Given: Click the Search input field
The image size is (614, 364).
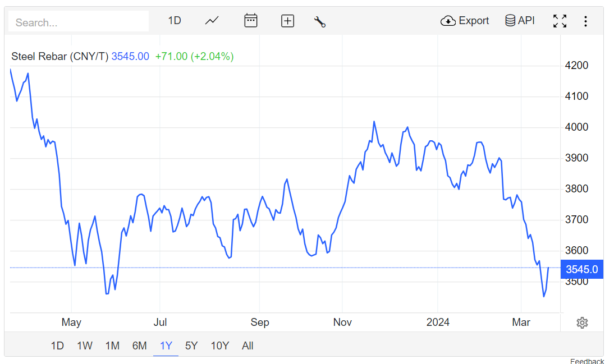Looking at the screenshot, I should click(79, 22).
